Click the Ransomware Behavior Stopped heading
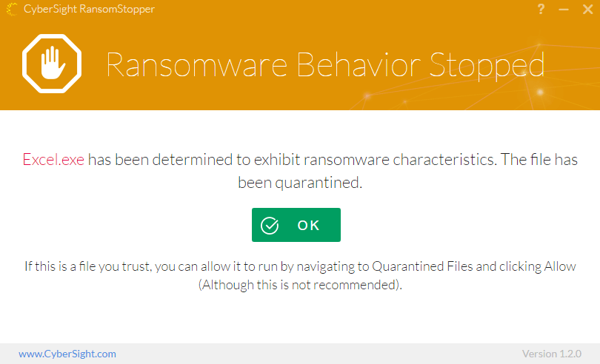 coord(325,65)
